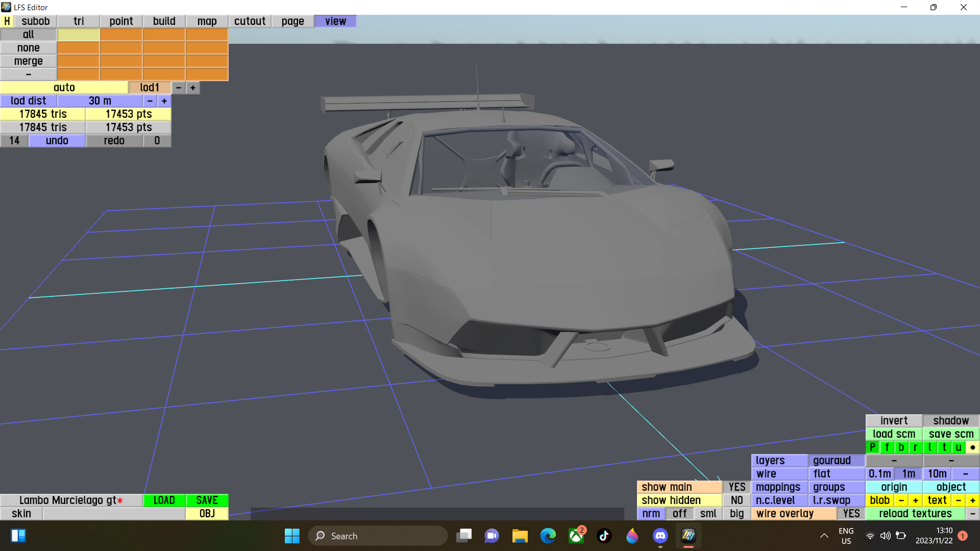Click reload textures button
The width and height of the screenshot is (980, 551).
915,514
